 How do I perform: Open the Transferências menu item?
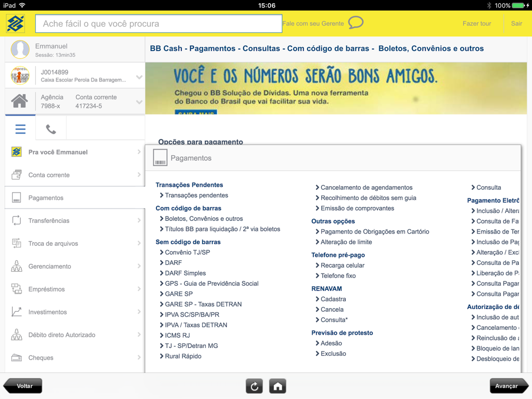tap(75, 221)
